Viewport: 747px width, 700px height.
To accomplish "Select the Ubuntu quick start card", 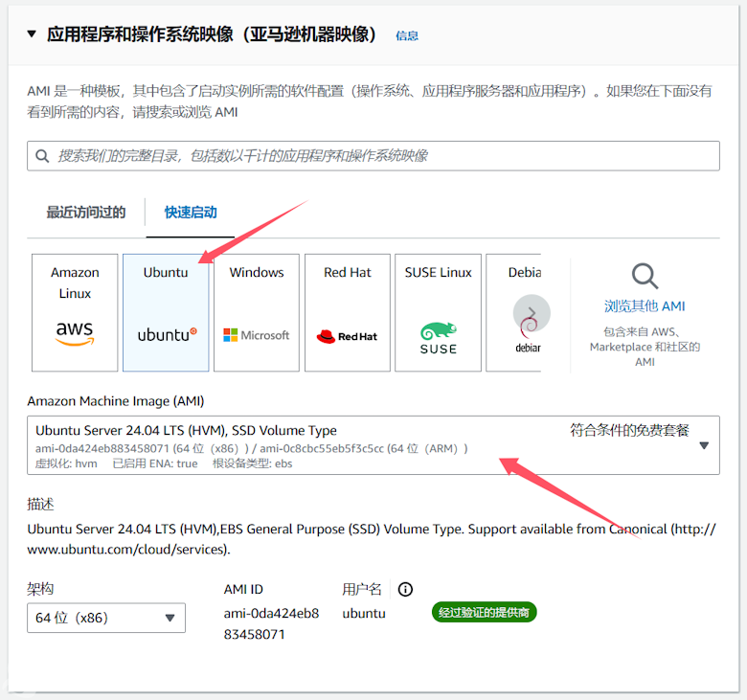I will [x=166, y=312].
